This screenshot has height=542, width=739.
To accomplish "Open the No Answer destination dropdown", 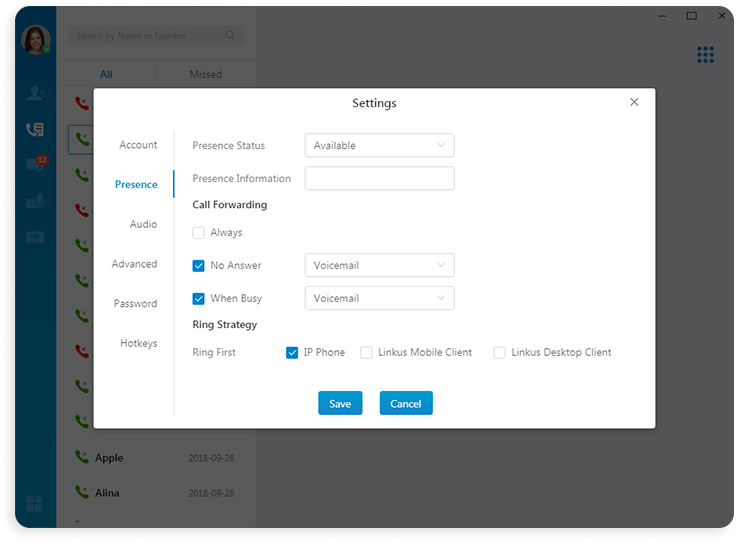I will point(379,266).
